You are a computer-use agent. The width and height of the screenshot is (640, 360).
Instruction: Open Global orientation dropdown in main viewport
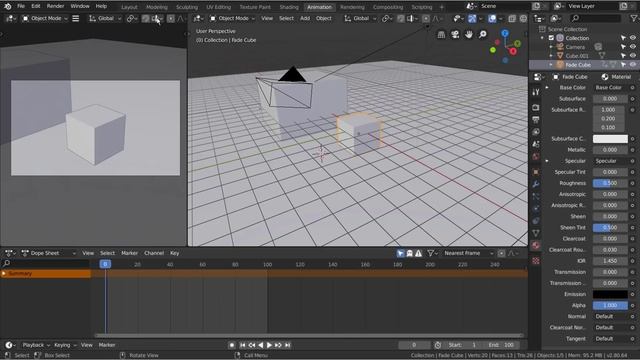(x=360, y=19)
